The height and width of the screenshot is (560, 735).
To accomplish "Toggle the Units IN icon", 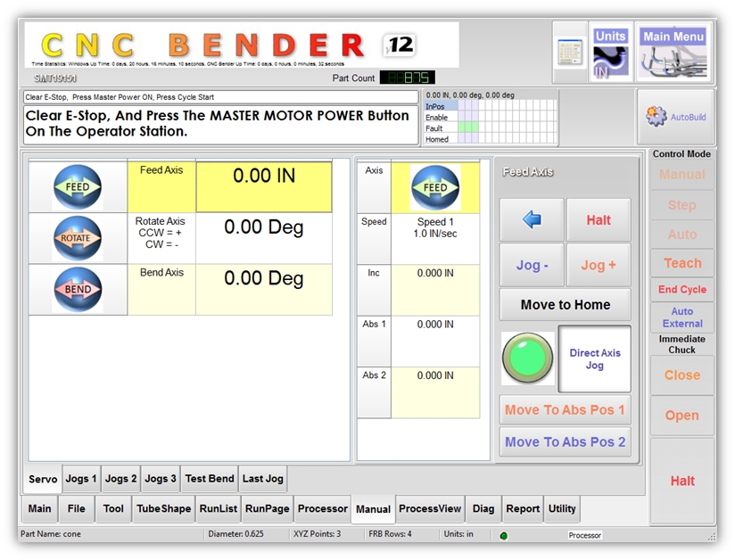I will (611, 54).
